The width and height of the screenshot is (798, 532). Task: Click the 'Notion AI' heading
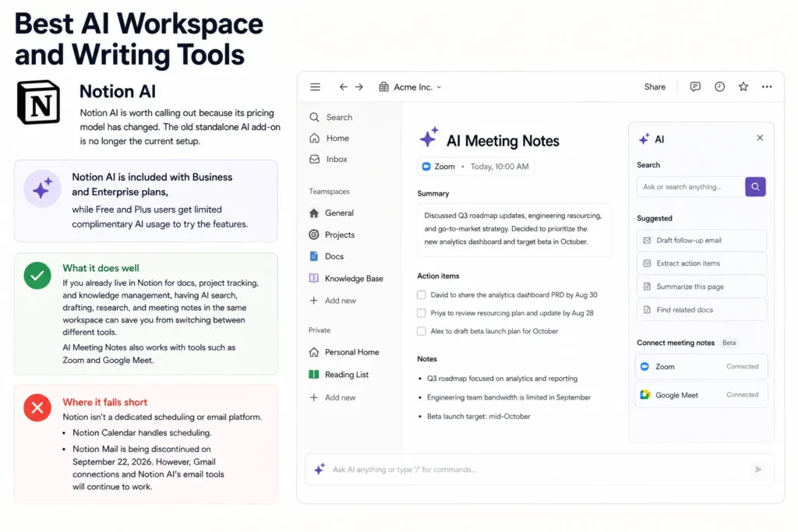118,92
